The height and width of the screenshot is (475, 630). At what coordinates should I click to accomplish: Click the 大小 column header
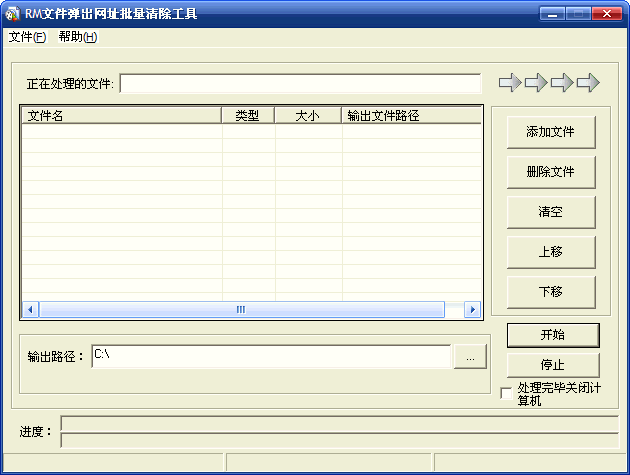coord(308,116)
